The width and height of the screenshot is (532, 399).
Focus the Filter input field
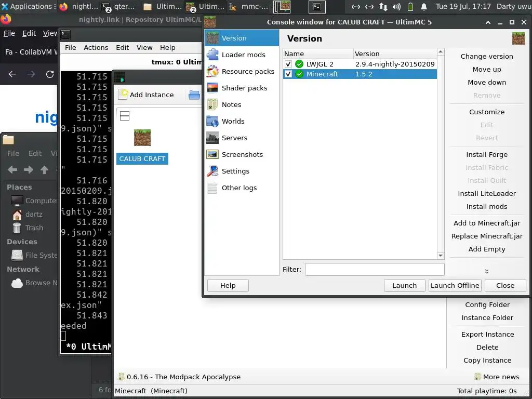375,270
